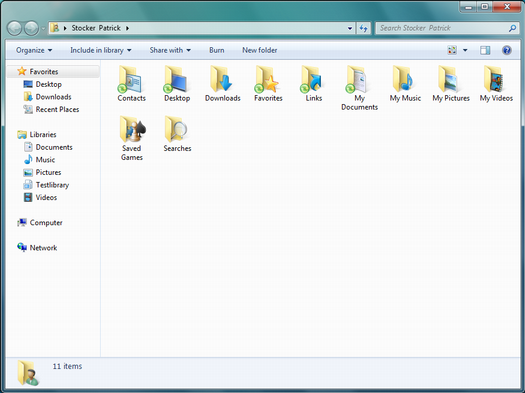Open the My Videos folder
The height and width of the screenshot is (393, 525).
pos(496,84)
